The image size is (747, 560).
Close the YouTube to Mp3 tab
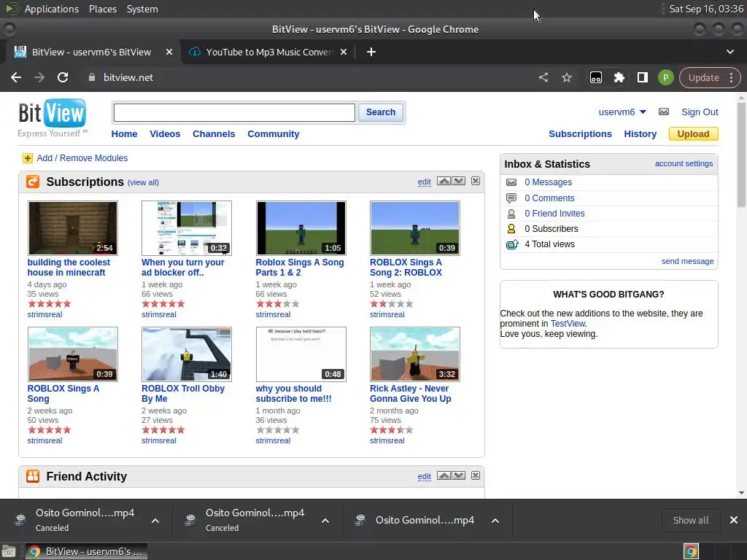click(344, 52)
